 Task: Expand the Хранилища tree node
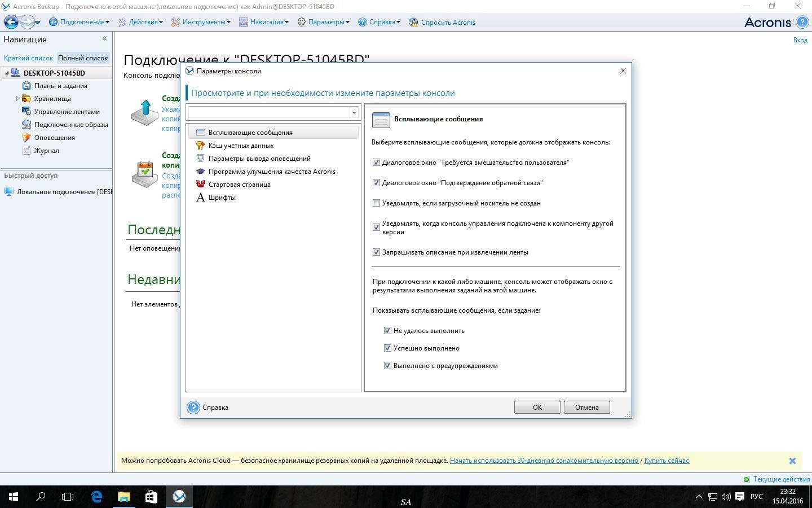(17, 99)
